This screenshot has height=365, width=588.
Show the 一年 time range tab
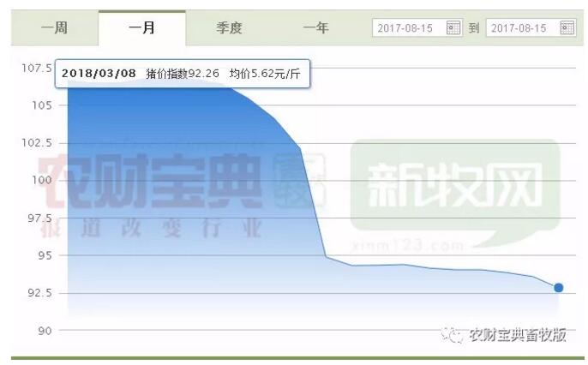[x=315, y=28]
